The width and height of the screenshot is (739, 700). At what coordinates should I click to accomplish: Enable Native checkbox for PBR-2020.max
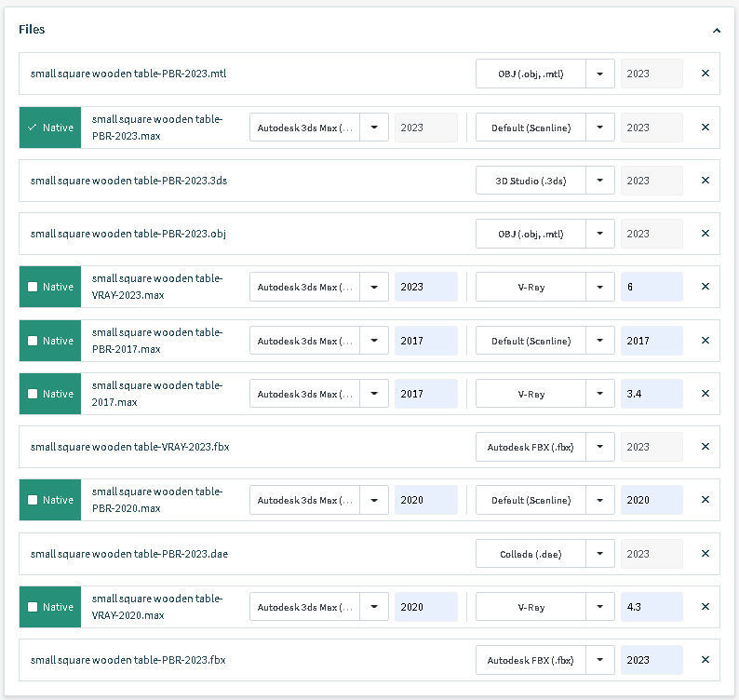coord(33,500)
